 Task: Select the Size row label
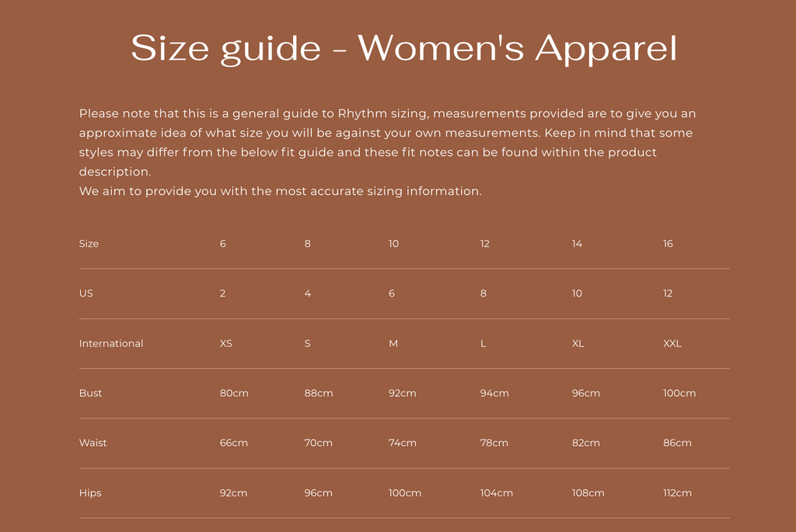point(89,243)
